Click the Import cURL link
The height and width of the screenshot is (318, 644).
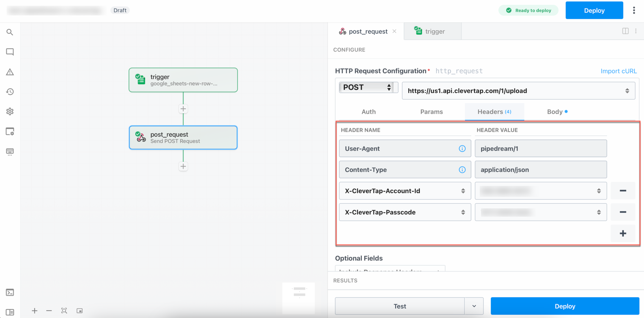618,71
